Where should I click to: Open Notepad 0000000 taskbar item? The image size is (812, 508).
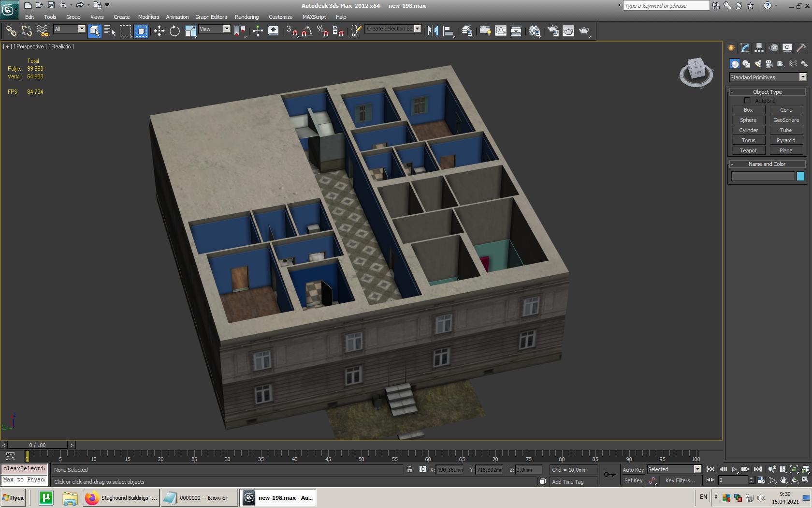(x=199, y=498)
